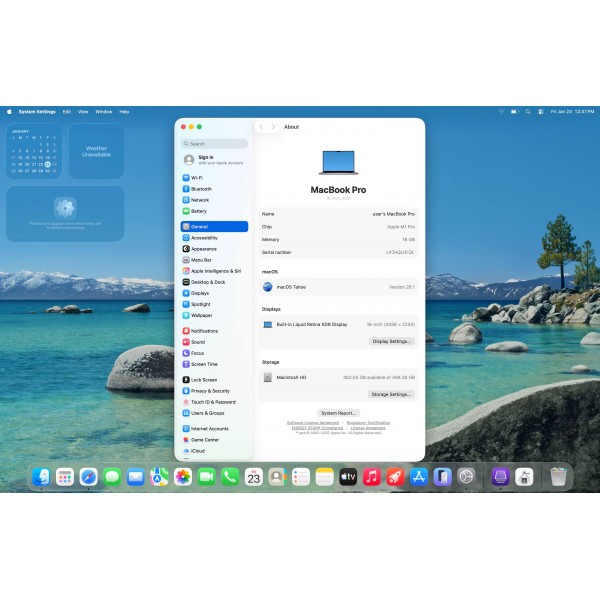Open the Window menu in menu bar

pyautogui.click(x=103, y=111)
